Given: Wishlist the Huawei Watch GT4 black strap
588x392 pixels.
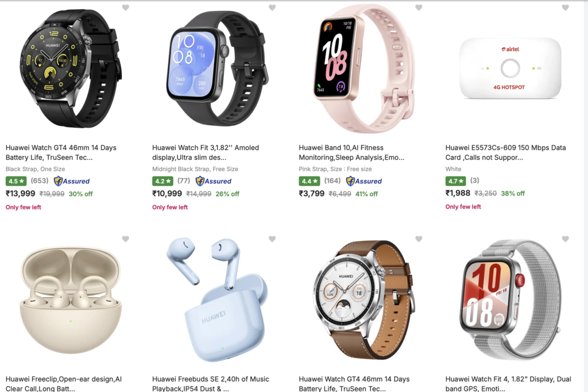Looking at the screenshot, I should point(126,7).
